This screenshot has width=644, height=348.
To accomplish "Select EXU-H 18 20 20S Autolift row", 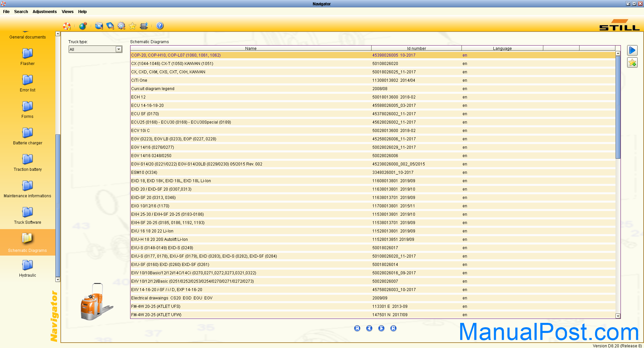I will click(373, 239).
